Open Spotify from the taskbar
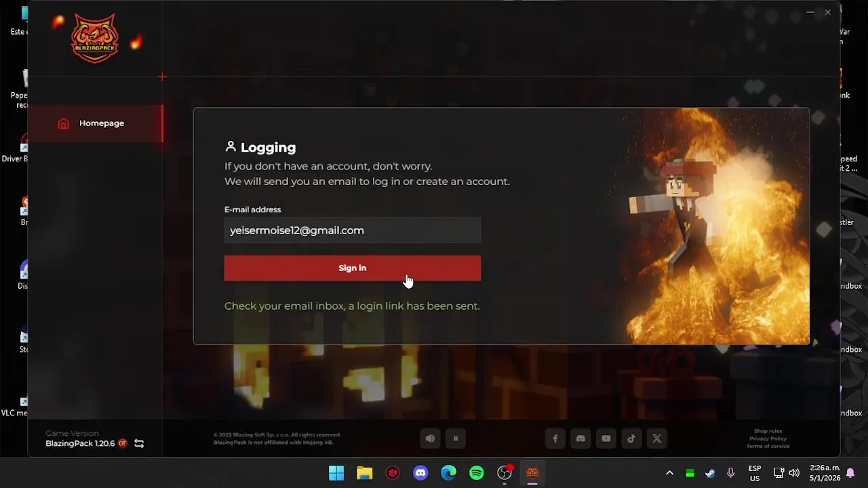 click(x=477, y=473)
